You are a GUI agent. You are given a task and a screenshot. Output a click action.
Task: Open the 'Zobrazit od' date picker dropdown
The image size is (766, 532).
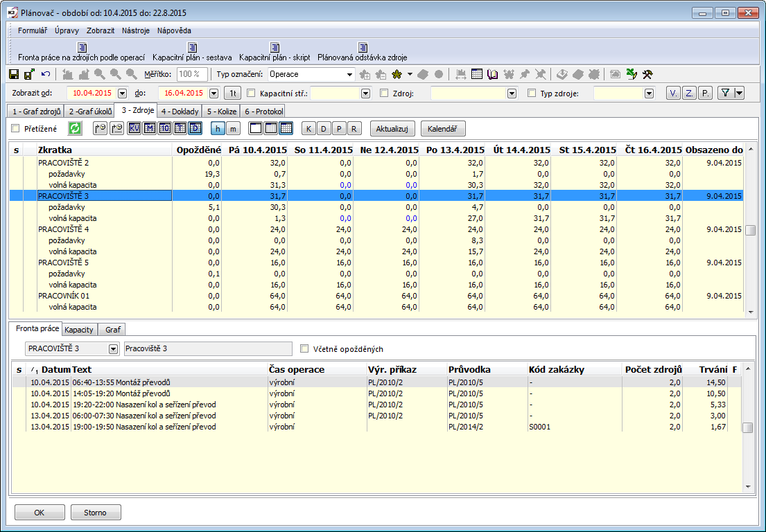tap(123, 93)
